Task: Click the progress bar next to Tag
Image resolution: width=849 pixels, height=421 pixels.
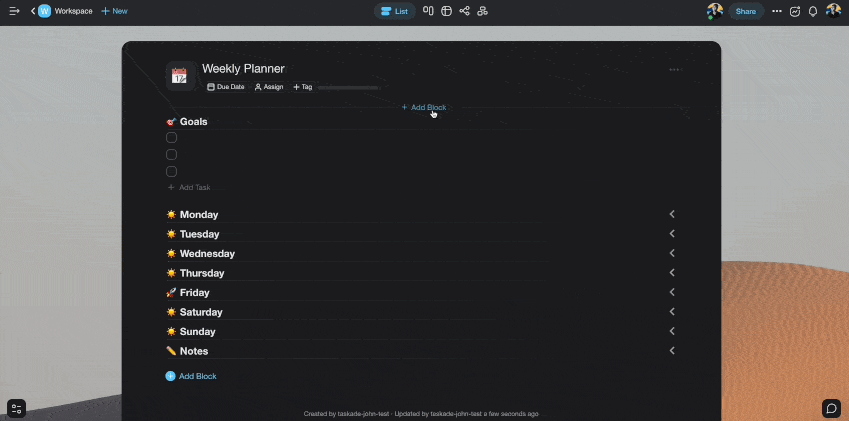Action: 347,87
